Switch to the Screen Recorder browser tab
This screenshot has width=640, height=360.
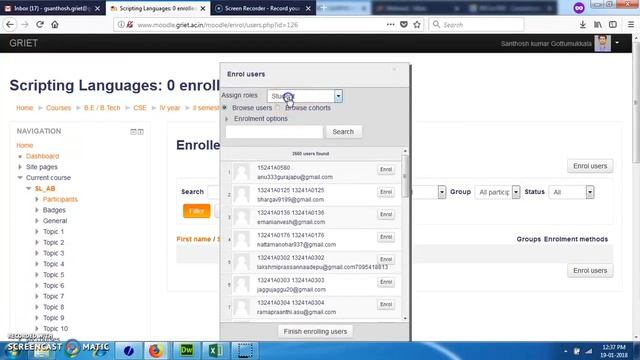pos(263,8)
